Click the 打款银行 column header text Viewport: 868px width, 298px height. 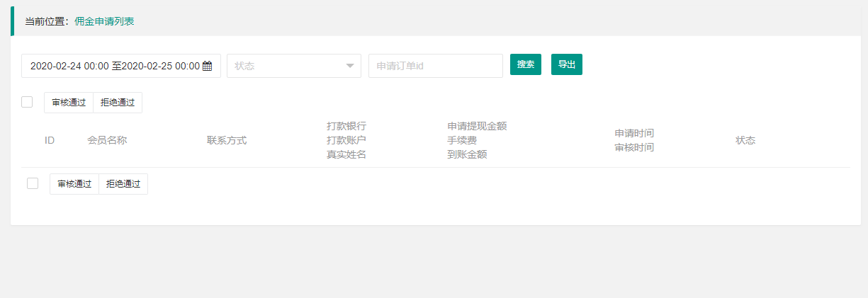[346, 126]
